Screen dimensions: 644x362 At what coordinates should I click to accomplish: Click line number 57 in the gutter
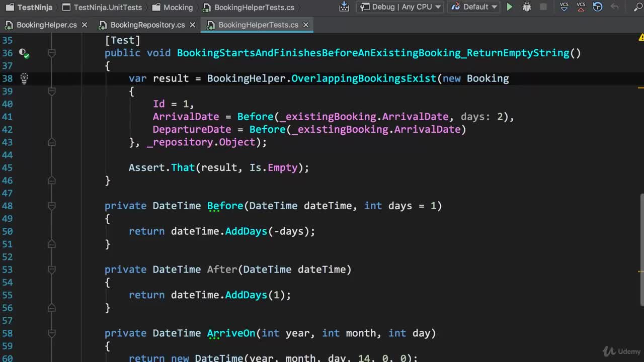pos(7,320)
